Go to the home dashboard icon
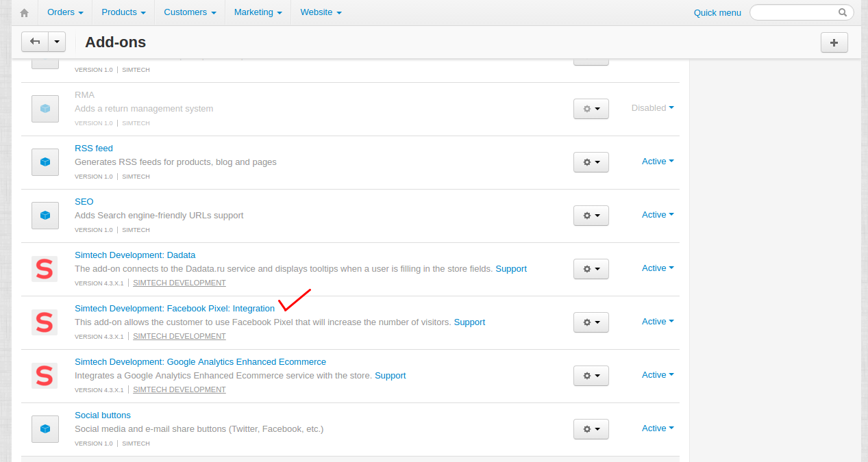Viewport: 868px width, 462px height. tap(25, 12)
